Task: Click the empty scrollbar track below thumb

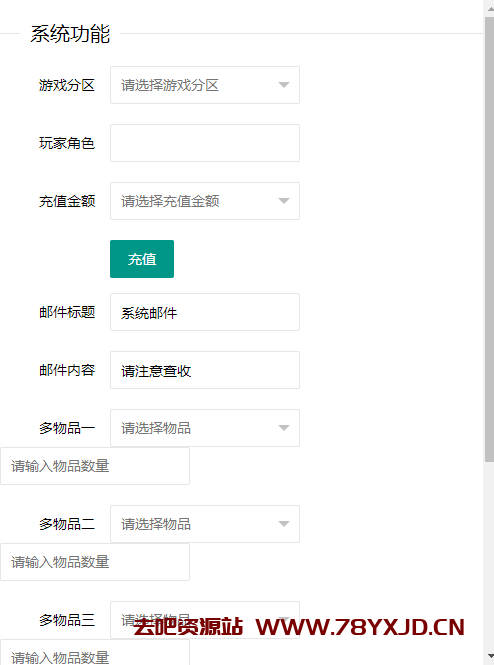Action: [x=490, y=556]
